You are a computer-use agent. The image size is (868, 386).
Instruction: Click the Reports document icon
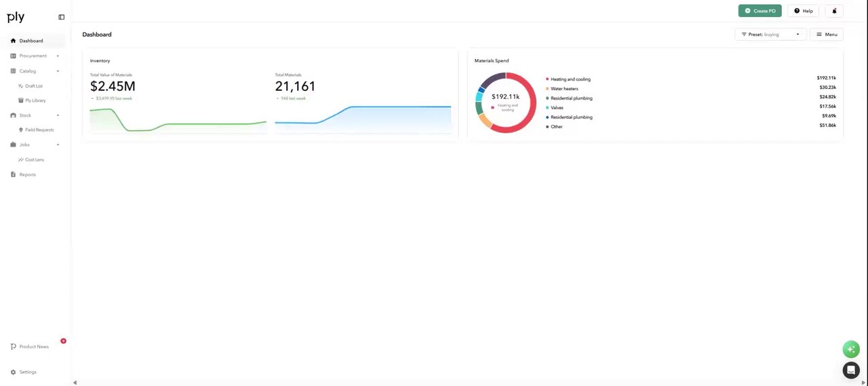(x=13, y=174)
